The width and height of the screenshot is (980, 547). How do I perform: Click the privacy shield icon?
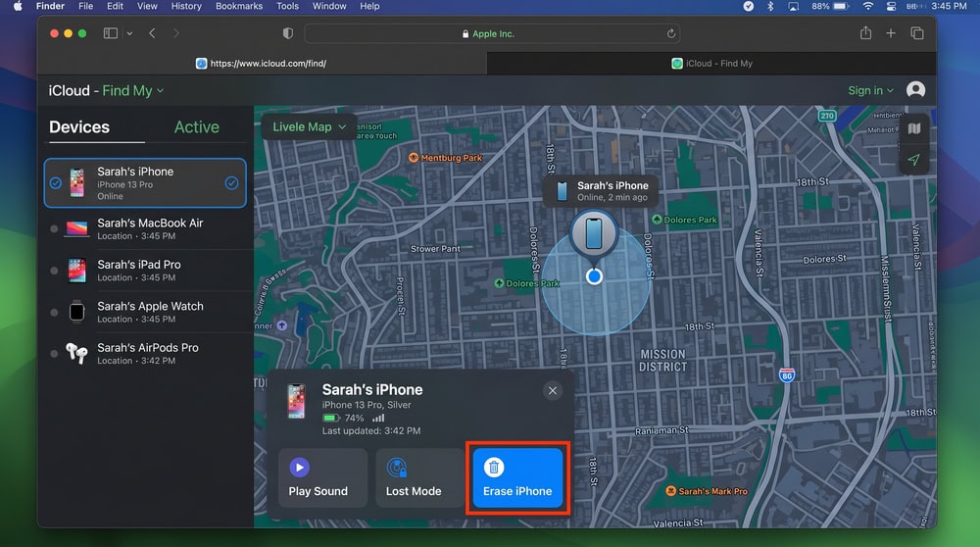coord(287,33)
